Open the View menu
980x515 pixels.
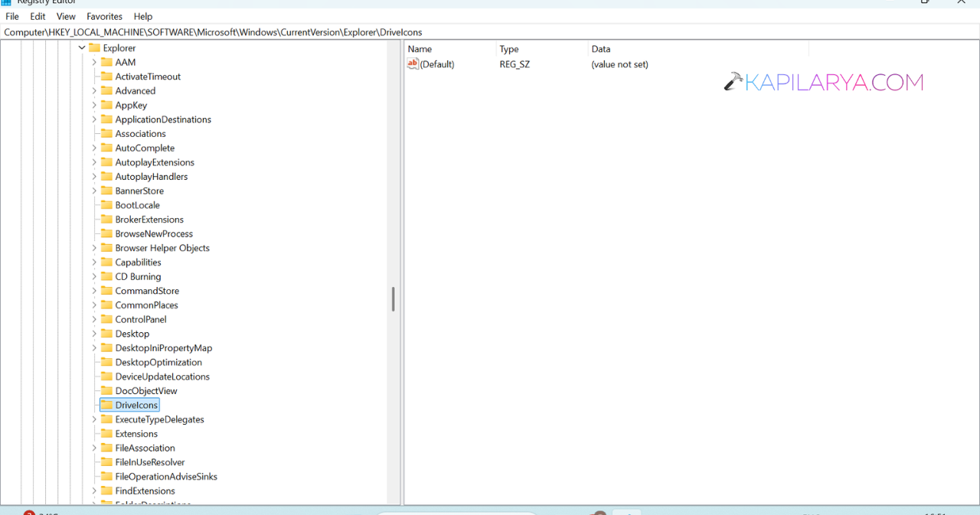point(66,16)
